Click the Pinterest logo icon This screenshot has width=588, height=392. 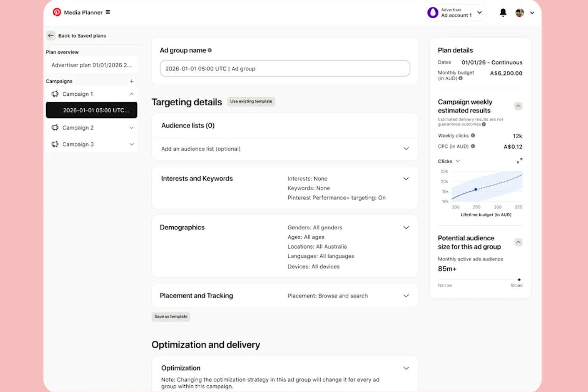pos(57,12)
